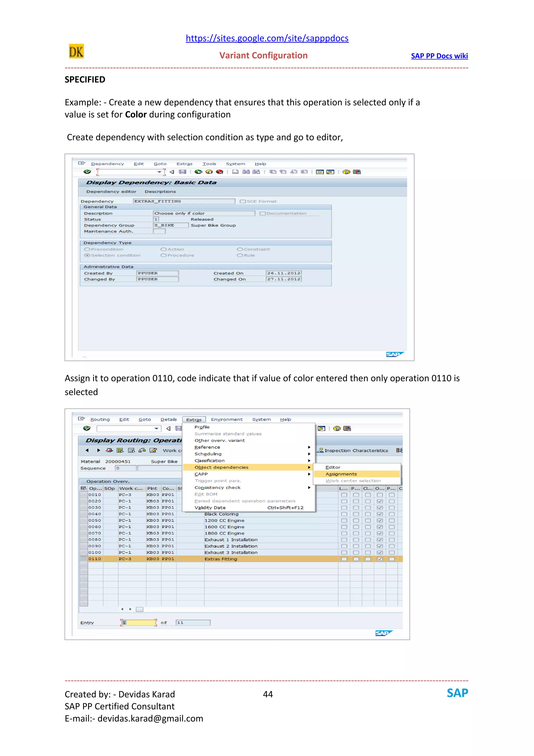Viewport: 534px width, 756px height.
Task: Open command field dropdown in Dependency window
Action: [x=159, y=172]
